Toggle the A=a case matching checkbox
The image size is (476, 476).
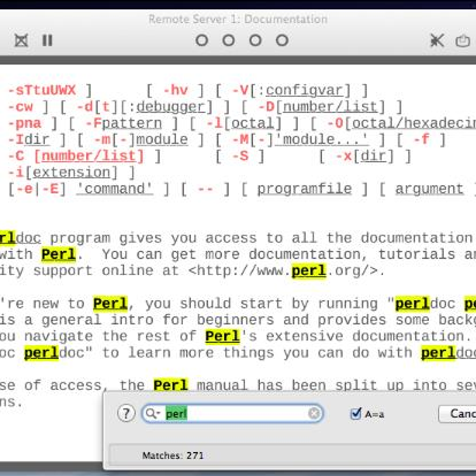tap(356, 414)
